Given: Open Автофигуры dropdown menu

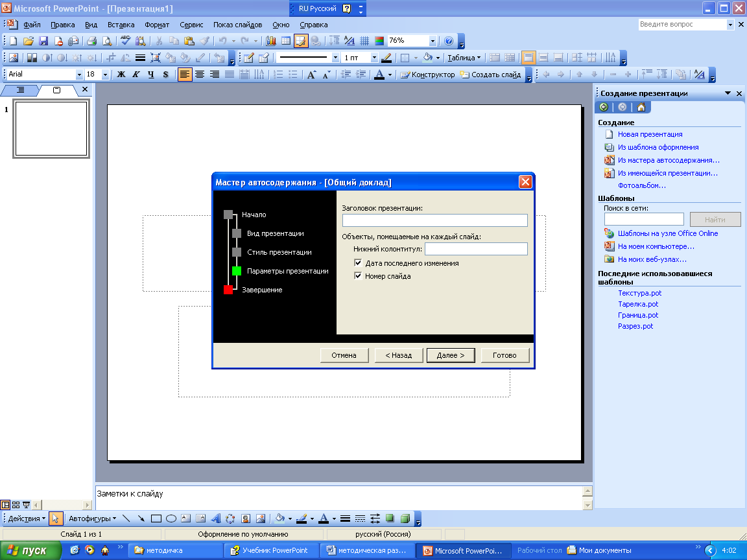Looking at the screenshot, I should (93, 519).
